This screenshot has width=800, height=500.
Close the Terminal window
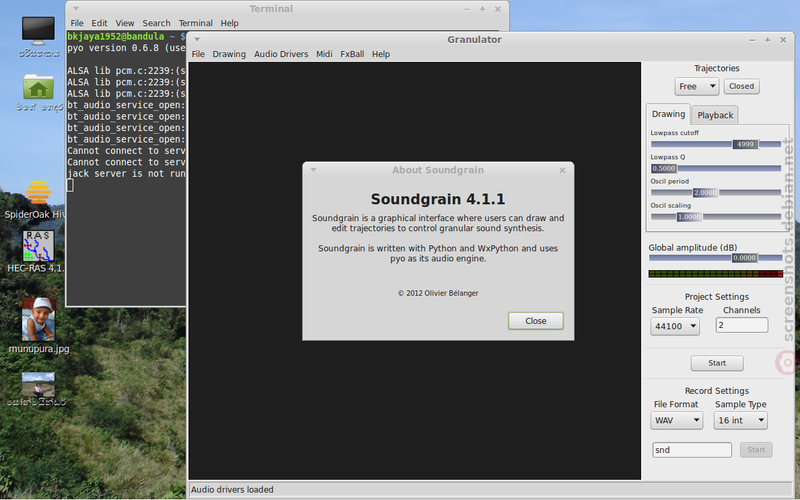(x=498, y=9)
